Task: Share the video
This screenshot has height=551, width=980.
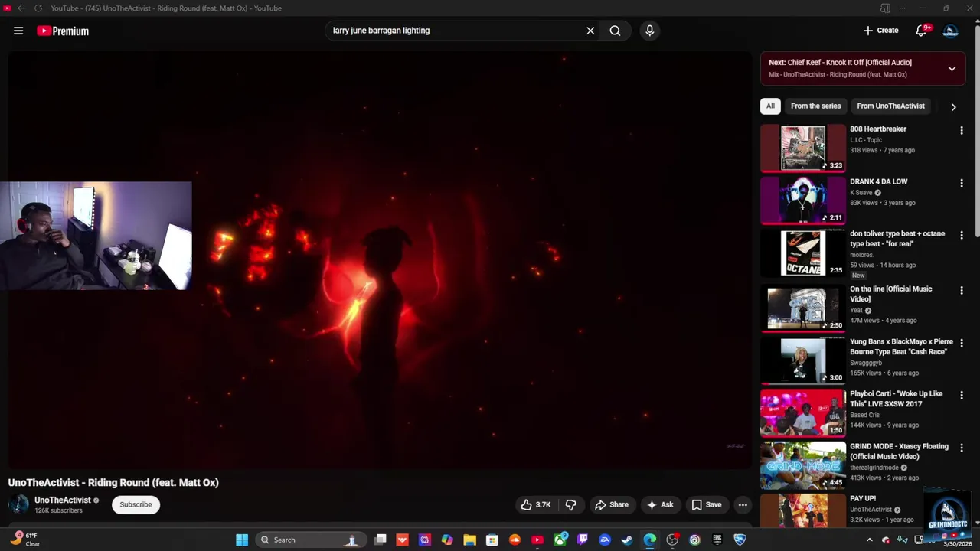Action: tap(612, 504)
